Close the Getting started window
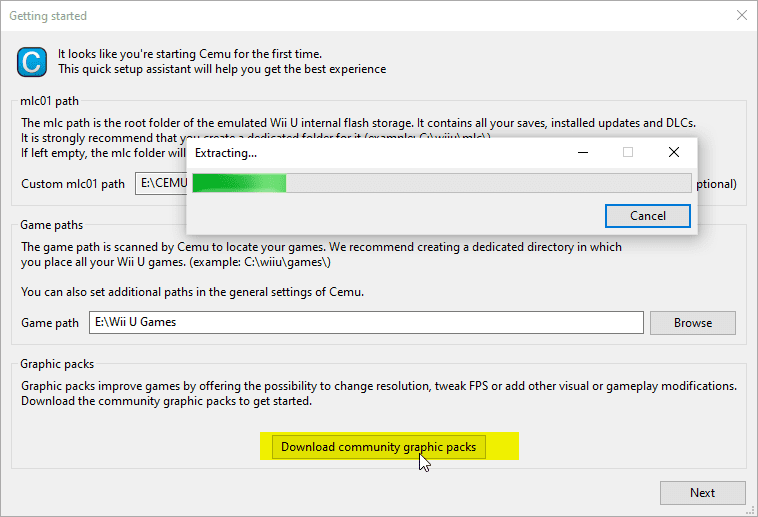 coord(741,16)
